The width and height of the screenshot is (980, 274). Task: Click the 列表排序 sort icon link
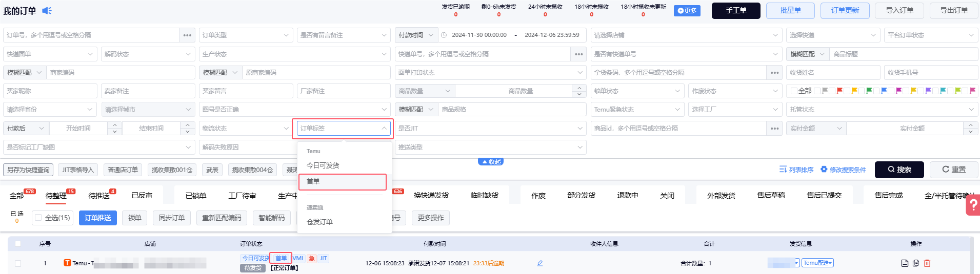(x=796, y=170)
